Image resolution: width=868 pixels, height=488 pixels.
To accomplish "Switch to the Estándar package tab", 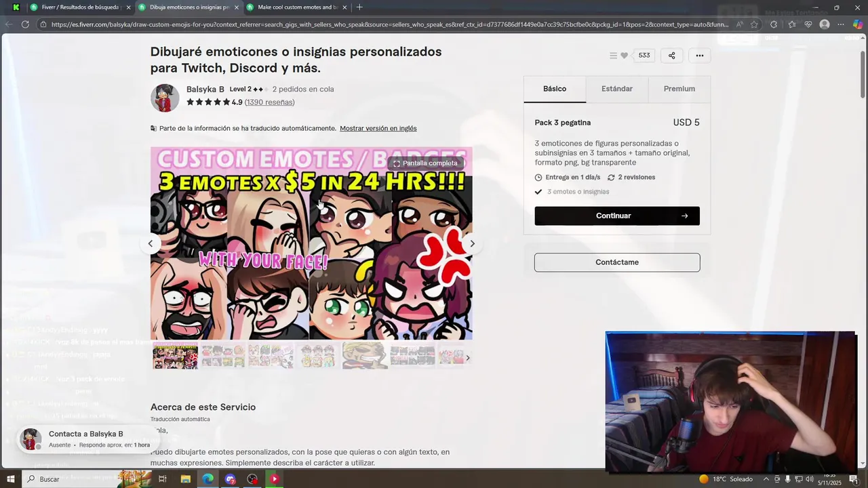I will pos(617,89).
